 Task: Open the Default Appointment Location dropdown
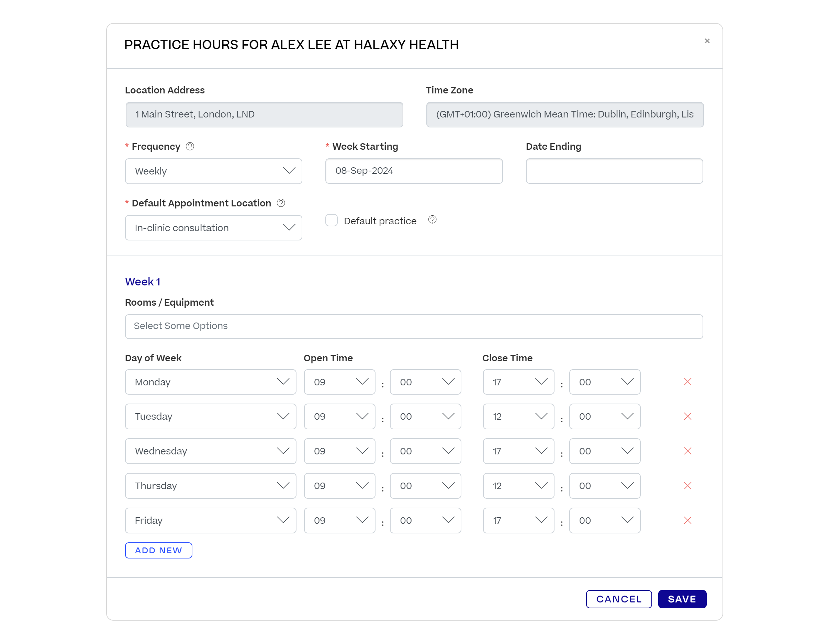click(x=213, y=228)
